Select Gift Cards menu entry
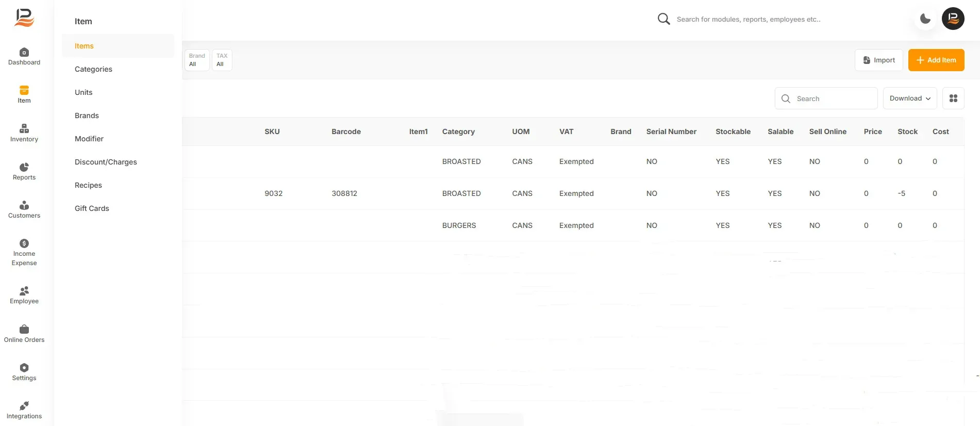The height and width of the screenshot is (426, 980). click(92, 208)
